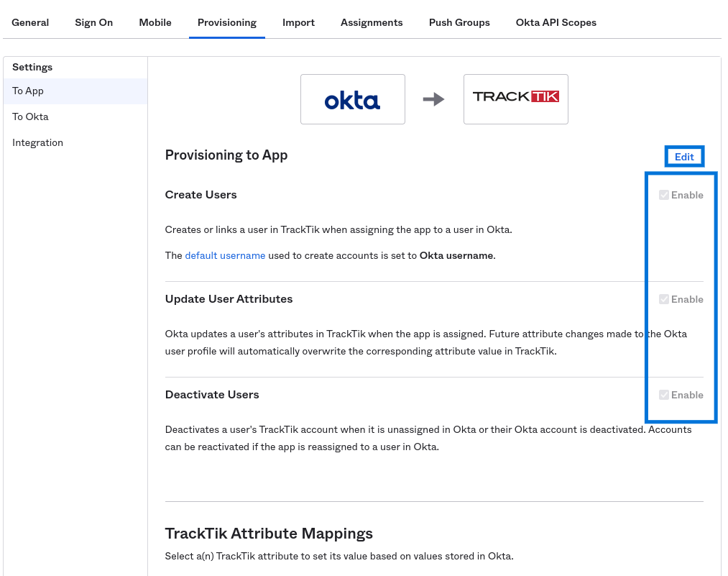The width and height of the screenshot is (728, 576).
Task: Select To App in Settings sidebar
Action: coord(75,91)
